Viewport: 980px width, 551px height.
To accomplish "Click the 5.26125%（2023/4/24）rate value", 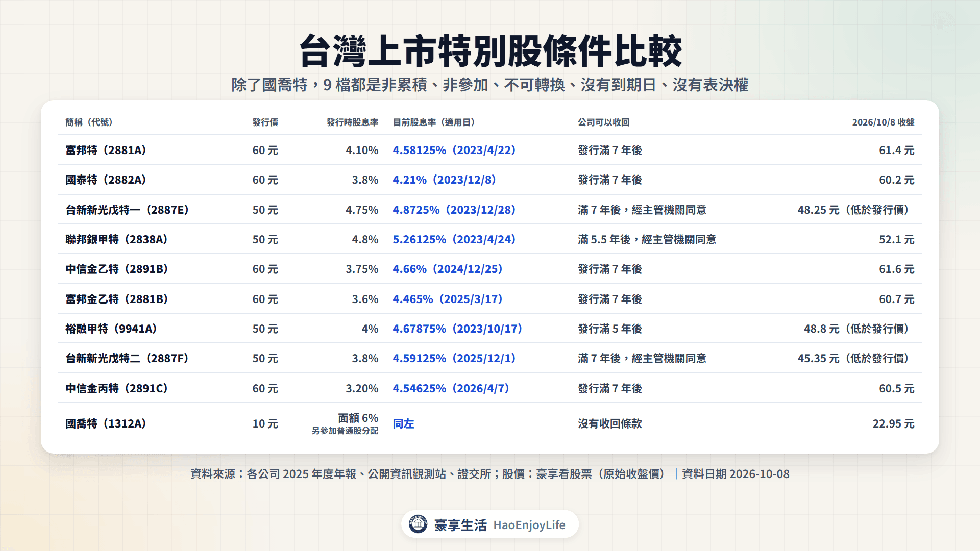I will (454, 239).
